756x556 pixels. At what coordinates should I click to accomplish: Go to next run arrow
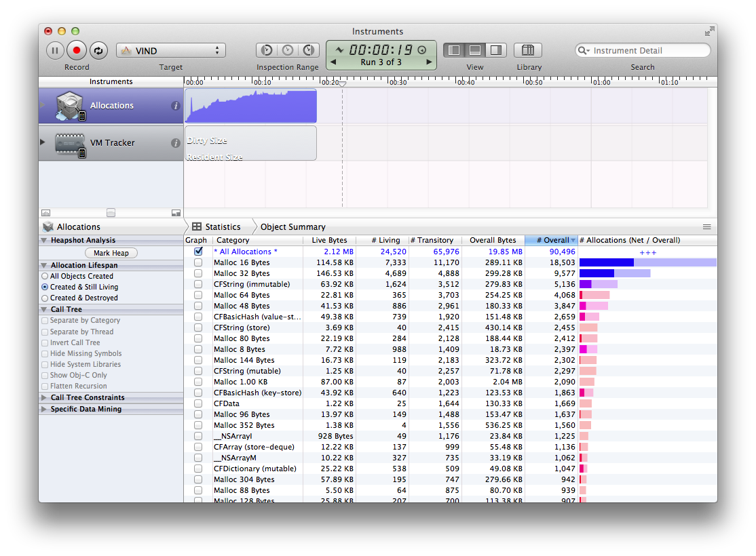[429, 62]
